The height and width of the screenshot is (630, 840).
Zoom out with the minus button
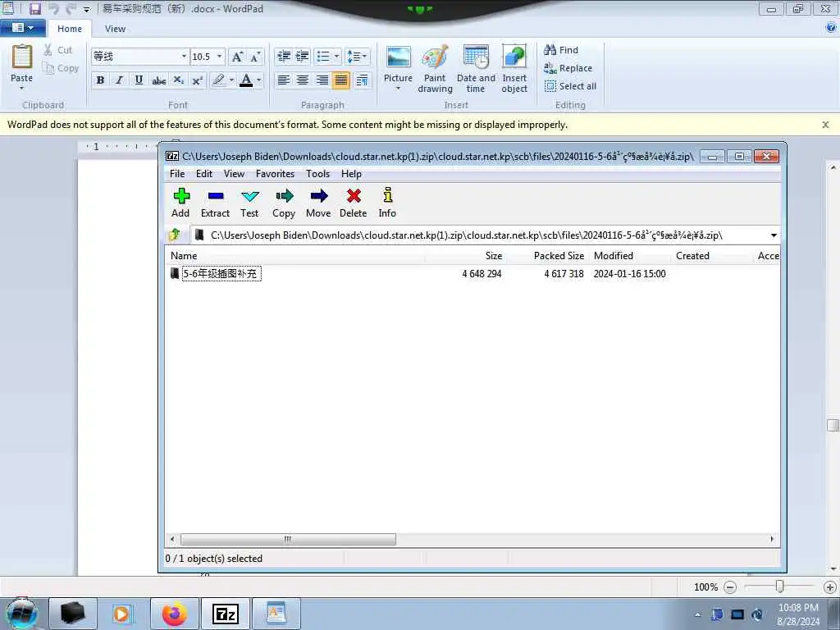click(729, 587)
